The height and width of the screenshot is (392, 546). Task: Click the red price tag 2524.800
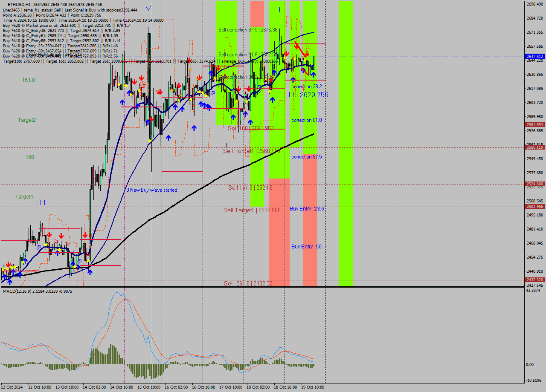[535, 184]
